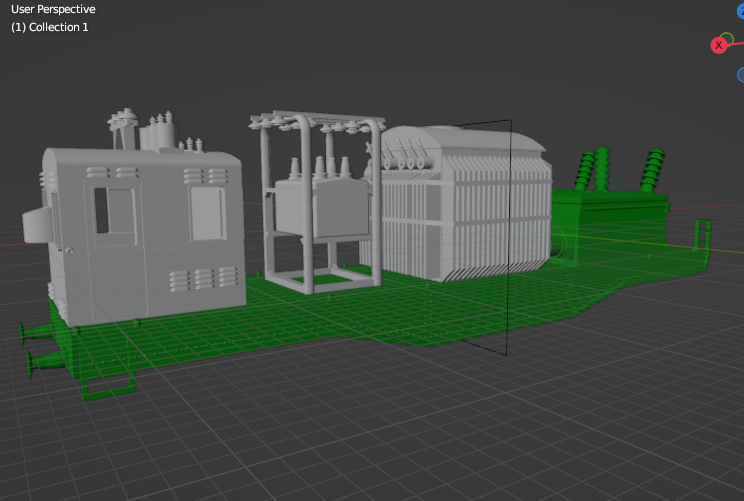Click the red X axis gizmo handle
The width and height of the screenshot is (744, 501).
click(x=719, y=45)
